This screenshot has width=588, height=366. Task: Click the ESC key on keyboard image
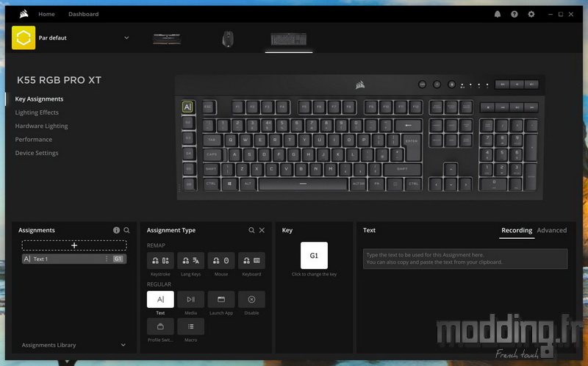(x=209, y=107)
